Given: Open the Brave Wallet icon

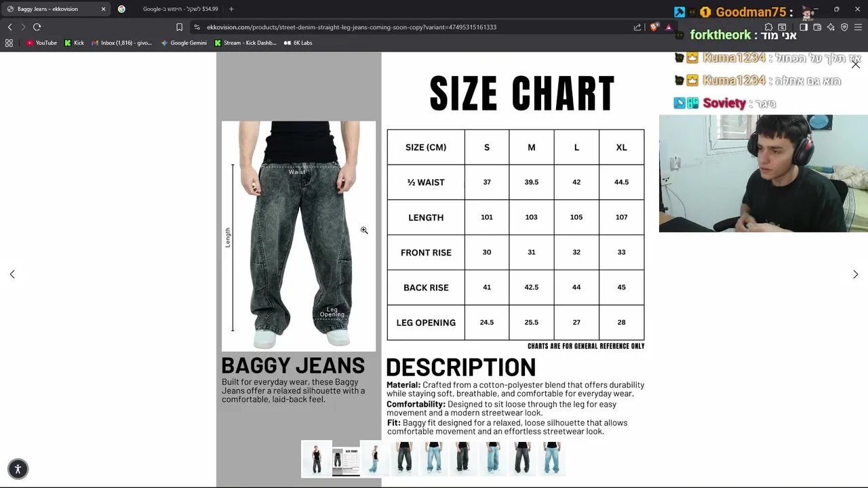Looking at the screenshot, I should 817,27.
